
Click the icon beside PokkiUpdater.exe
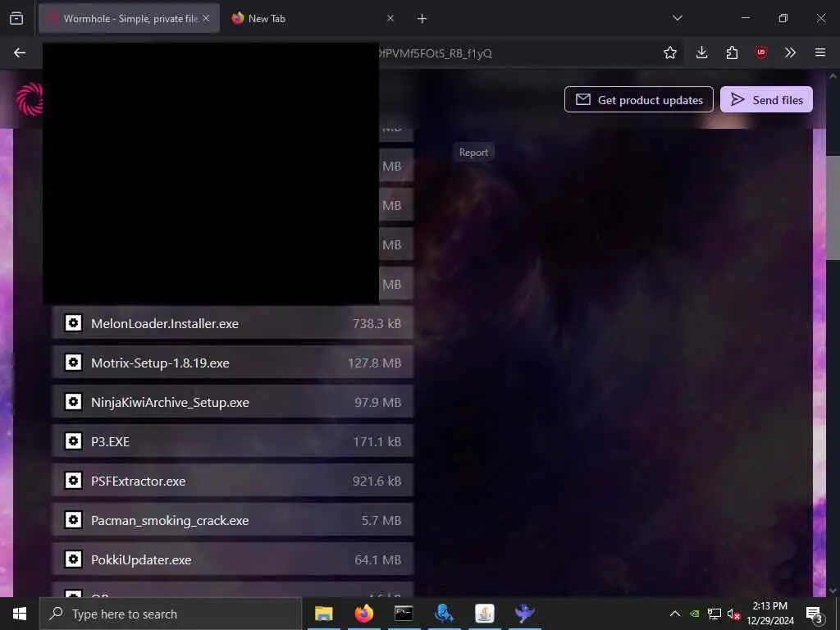tap(73, 559)
